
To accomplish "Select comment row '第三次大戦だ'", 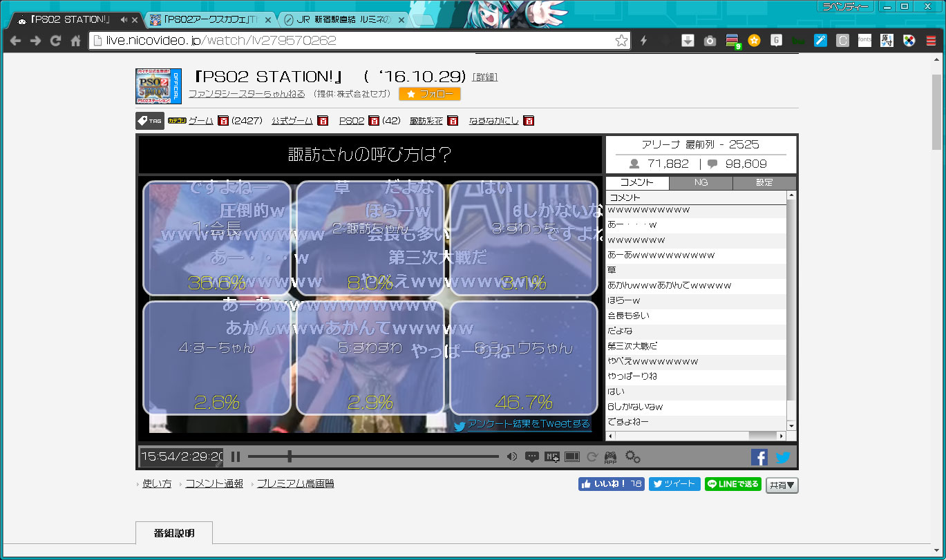I will click(x=696, y=346).
